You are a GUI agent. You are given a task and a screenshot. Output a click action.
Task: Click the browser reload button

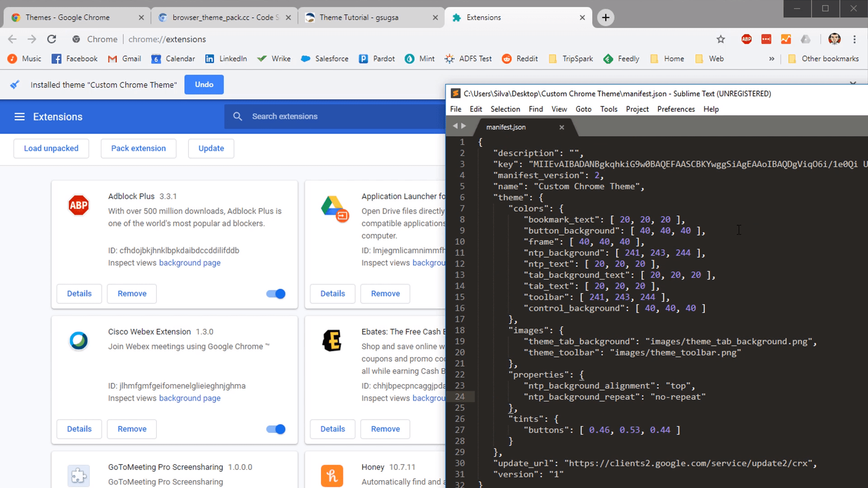[52, 39]
